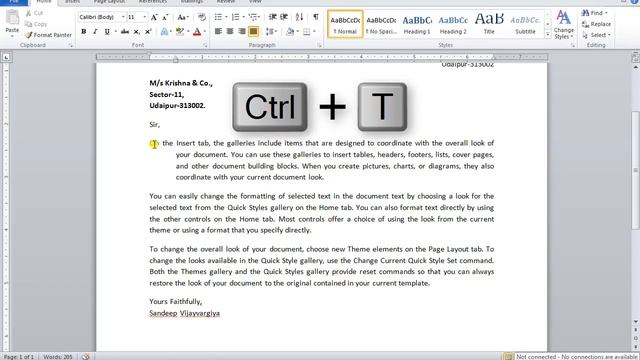This screenshot has width=640, height=360.
Task: Open the Change Case (Aa) menu
Action: click(x=182, y=17)
